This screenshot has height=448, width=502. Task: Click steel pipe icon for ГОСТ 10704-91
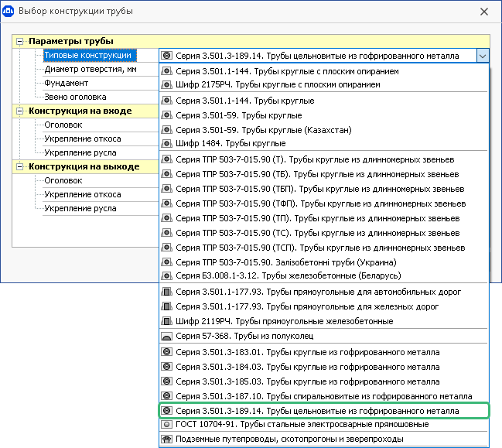[x=166, y=424]
